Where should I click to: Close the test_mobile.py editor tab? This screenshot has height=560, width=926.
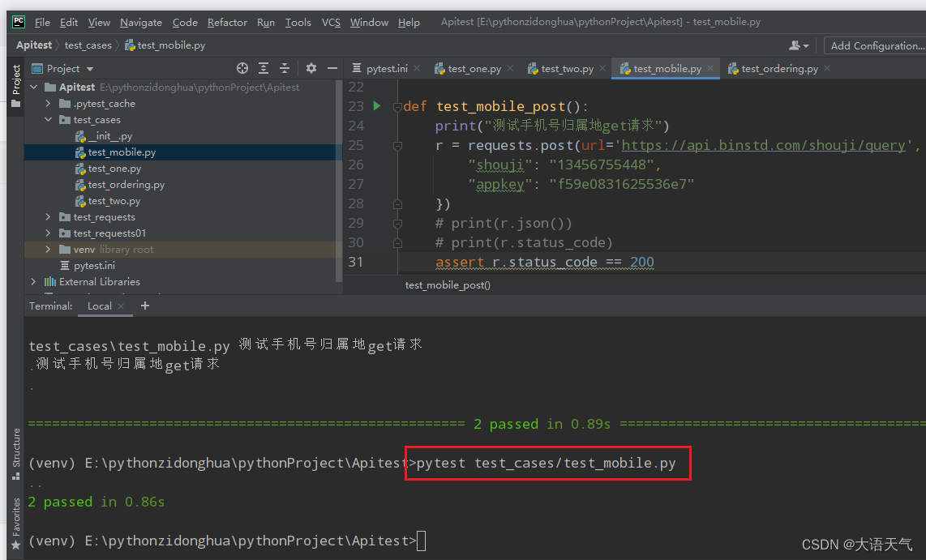710,68
